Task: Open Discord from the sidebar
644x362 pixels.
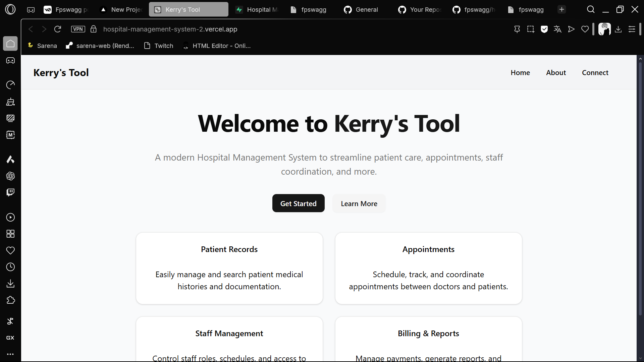Action: (11, 60)
